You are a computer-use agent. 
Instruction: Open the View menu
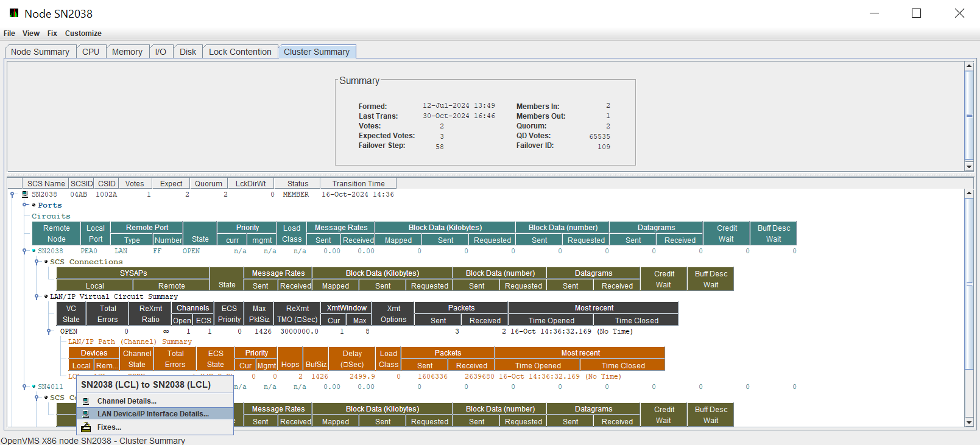pyautogui.click(x=31, y=33)
